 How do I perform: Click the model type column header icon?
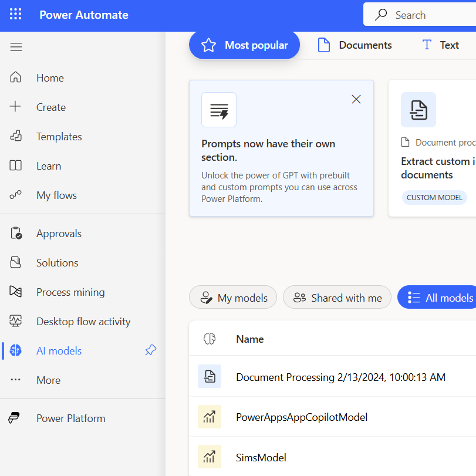point(210,339)
